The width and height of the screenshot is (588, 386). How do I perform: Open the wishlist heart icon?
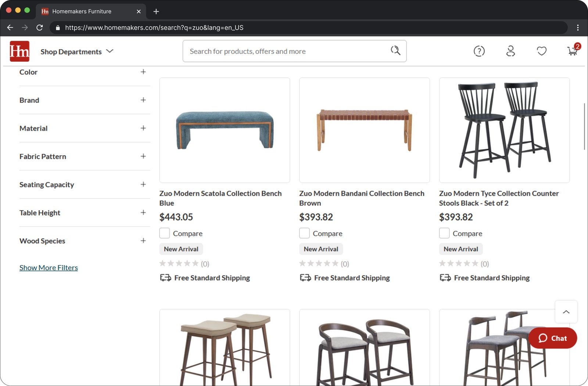542,51
